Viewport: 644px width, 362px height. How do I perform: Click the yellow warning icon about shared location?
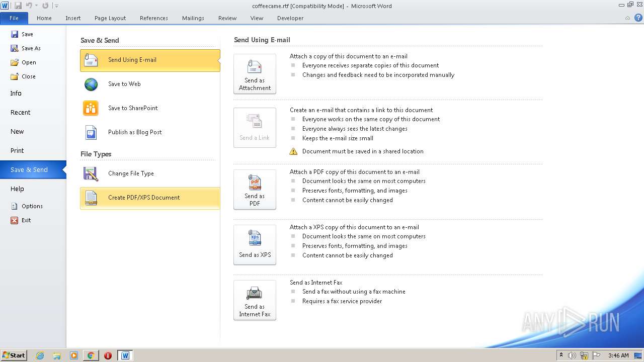click(293, 151)
